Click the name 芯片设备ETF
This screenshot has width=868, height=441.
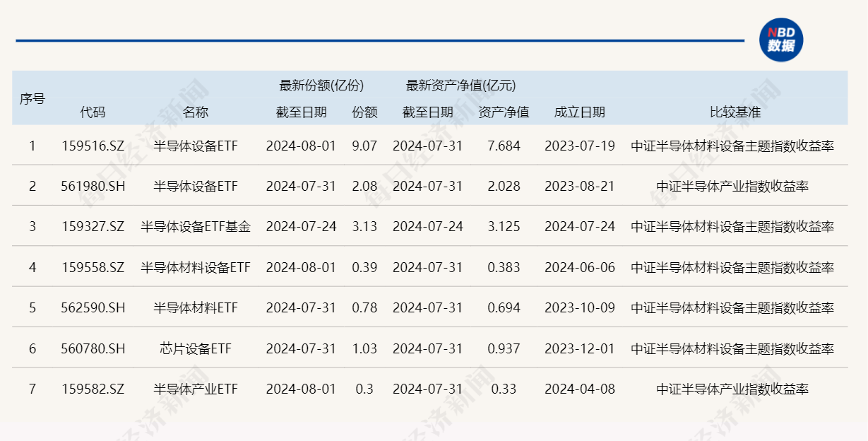(196, 348)
